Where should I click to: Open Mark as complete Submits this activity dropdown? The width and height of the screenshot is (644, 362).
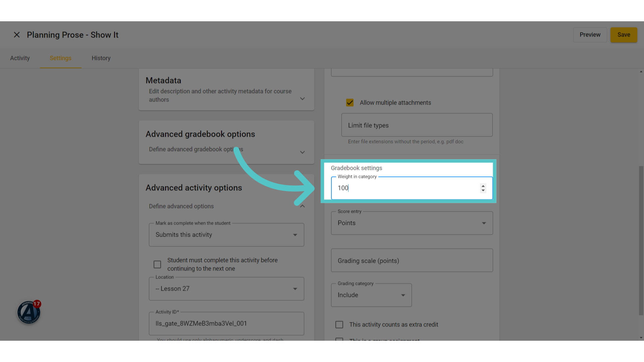[x=226, y=235]
